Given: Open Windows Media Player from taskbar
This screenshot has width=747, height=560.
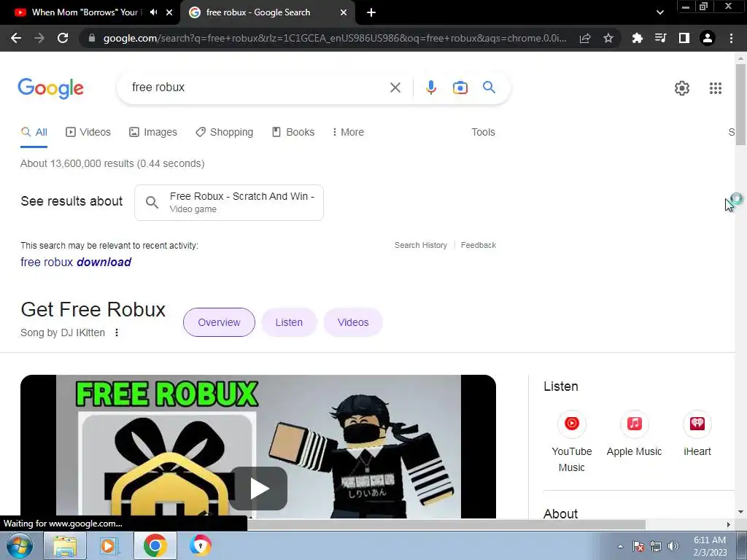Looking at the screenshot, I should click(109, 545).
